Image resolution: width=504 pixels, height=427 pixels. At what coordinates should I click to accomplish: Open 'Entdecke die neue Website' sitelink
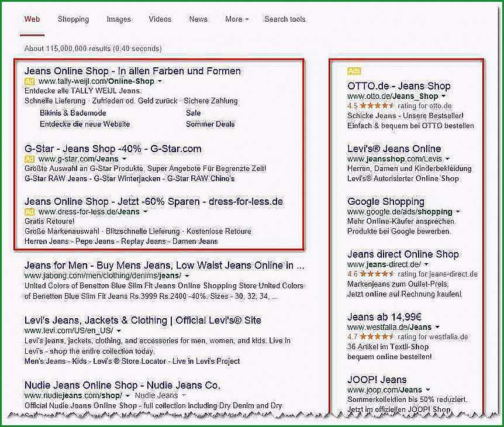click(85, 125)
